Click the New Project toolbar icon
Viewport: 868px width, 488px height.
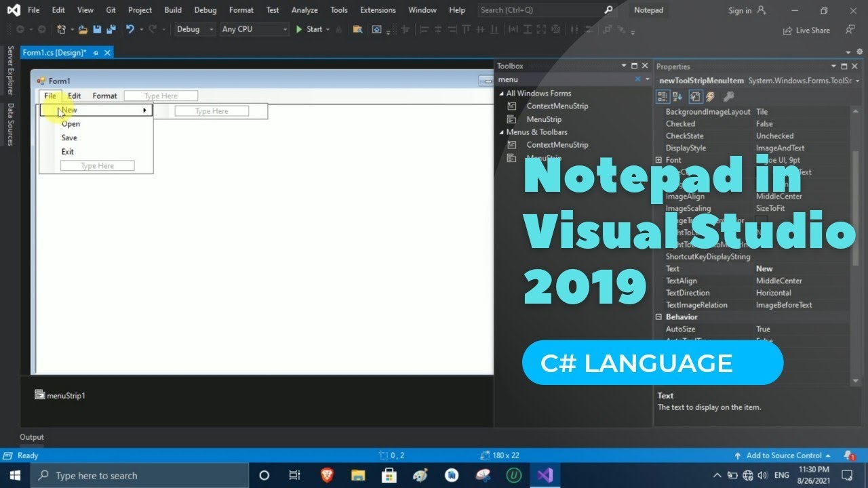62,29
